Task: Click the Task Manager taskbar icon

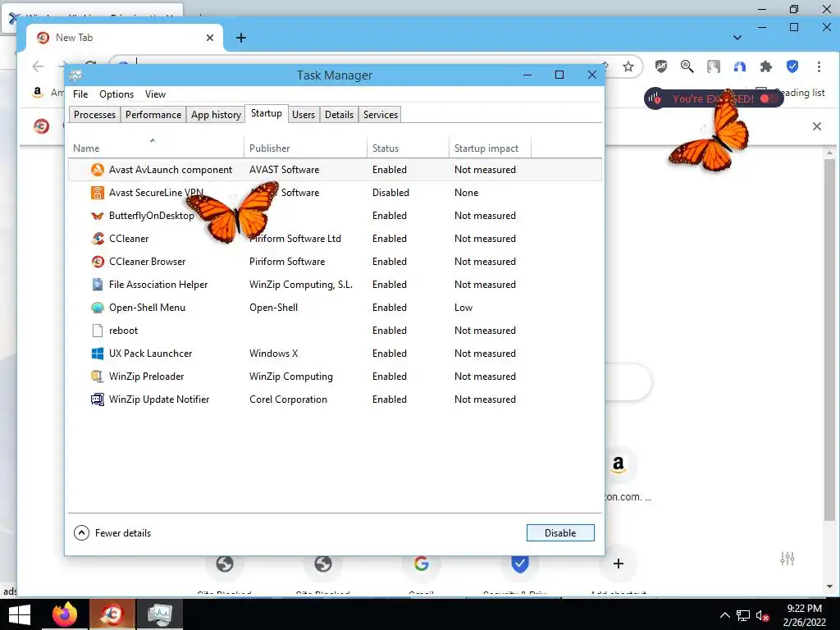Action: pos(159,614)
